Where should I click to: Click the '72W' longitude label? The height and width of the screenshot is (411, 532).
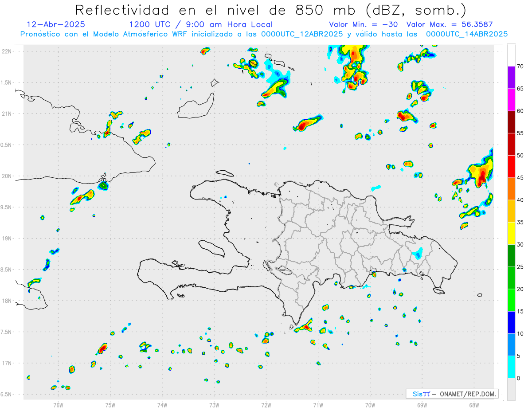click(x=266, y=406)
